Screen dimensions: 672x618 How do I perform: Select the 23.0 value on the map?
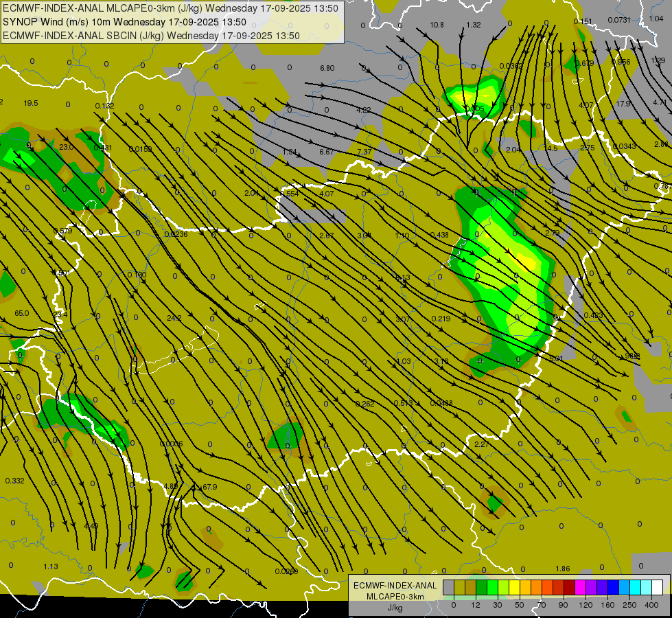pos(66,147)
